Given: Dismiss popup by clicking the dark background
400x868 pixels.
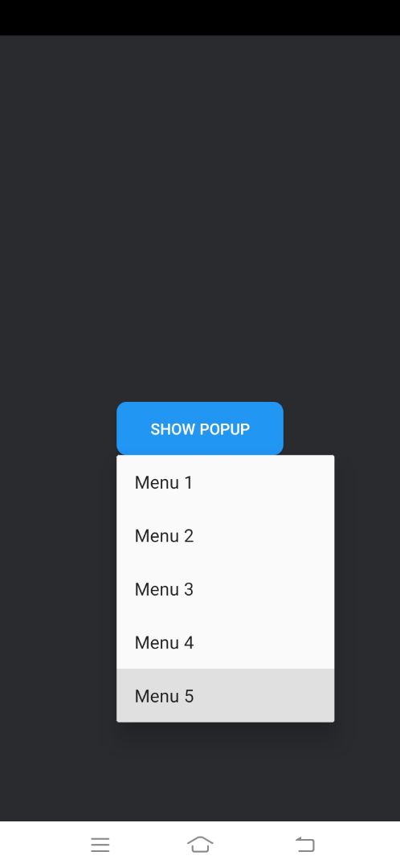Looking at the screenshot, I should pyautogui.click(x=200, y=222).
